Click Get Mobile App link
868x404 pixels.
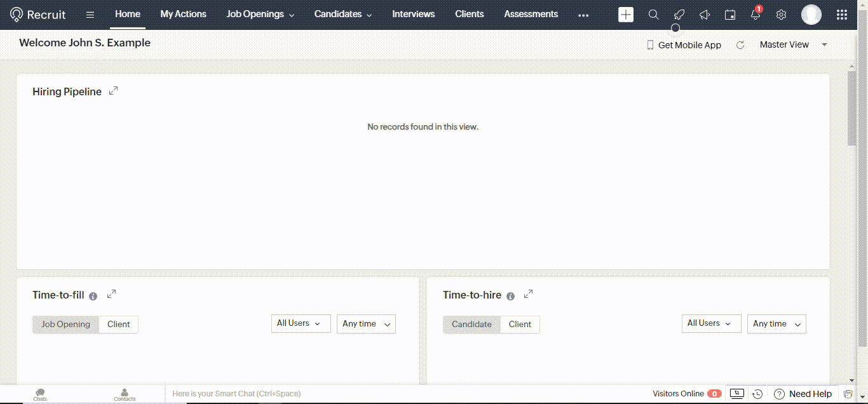684,45
